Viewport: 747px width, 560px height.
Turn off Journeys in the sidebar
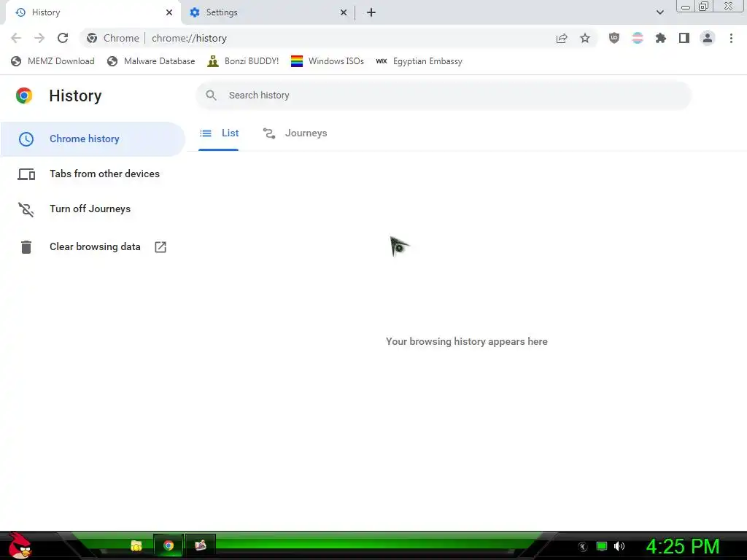(93, 209)
